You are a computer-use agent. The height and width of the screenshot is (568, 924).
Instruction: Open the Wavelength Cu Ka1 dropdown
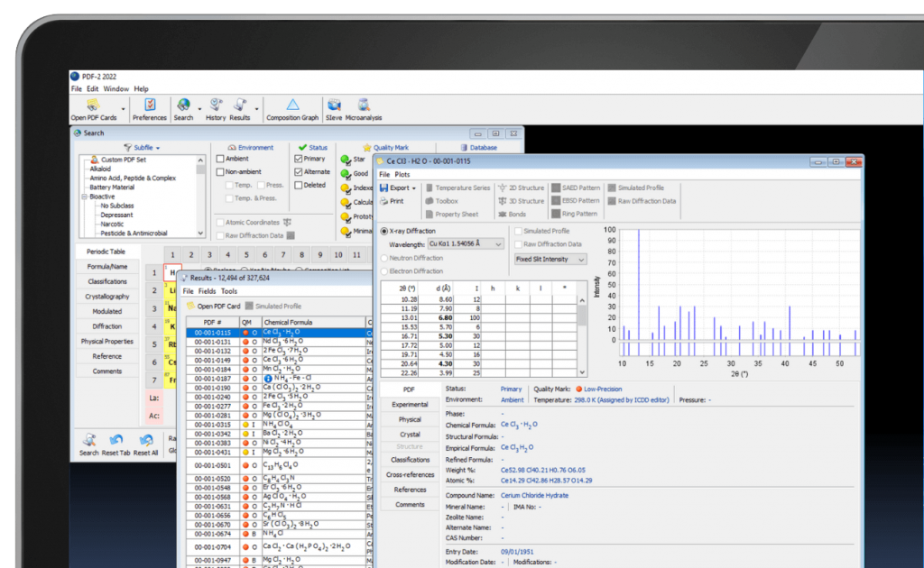[466, 243]
